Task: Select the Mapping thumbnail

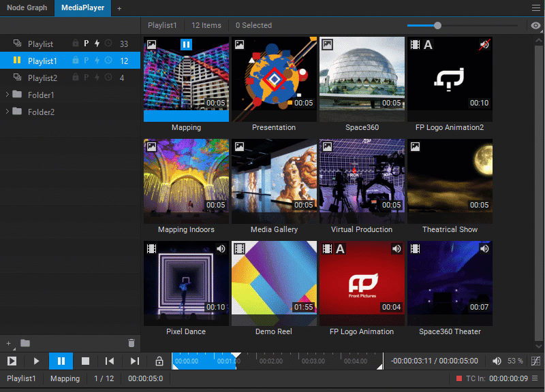Action: click(186, 79)
